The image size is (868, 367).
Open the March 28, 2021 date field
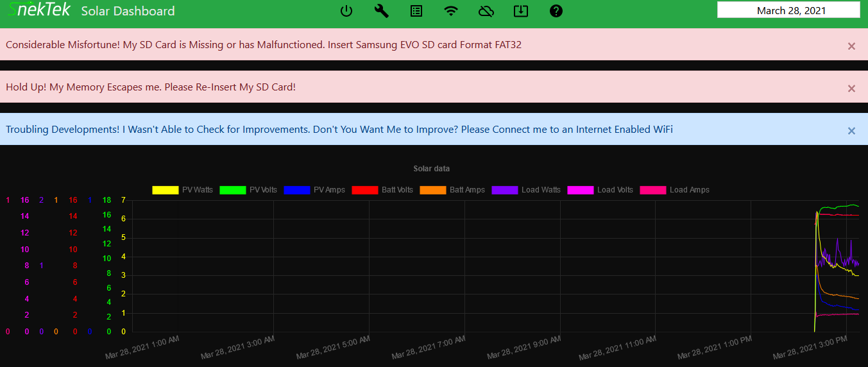coord(788,10)
